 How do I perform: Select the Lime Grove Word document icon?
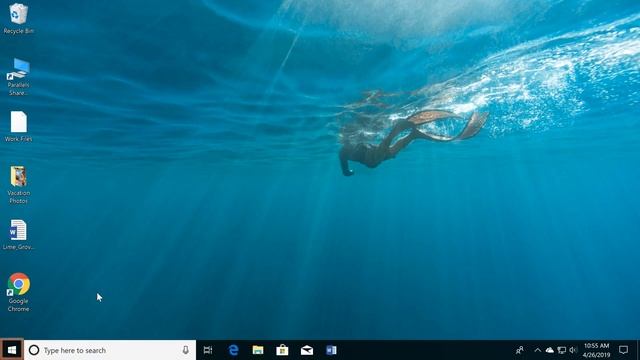pyautogui.click(x=18, y=235)
